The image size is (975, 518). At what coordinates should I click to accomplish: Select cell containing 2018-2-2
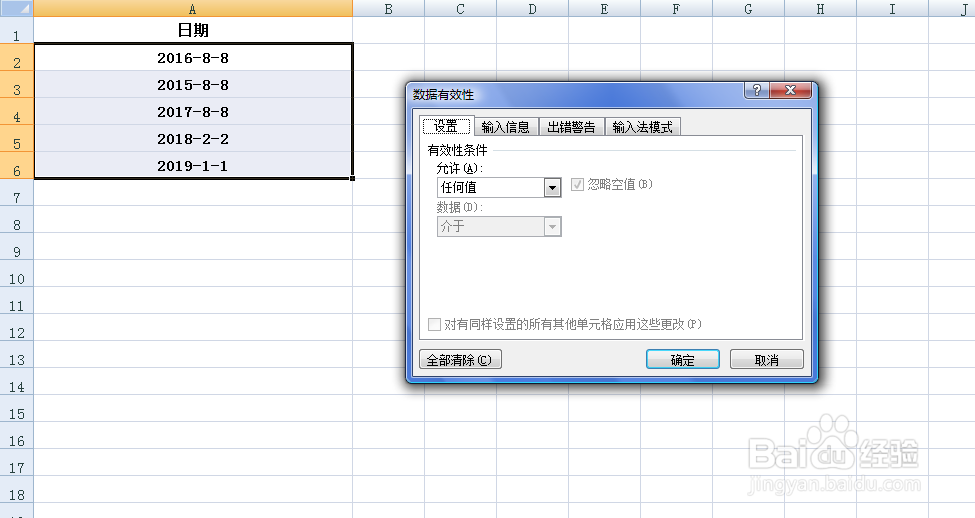193,138
